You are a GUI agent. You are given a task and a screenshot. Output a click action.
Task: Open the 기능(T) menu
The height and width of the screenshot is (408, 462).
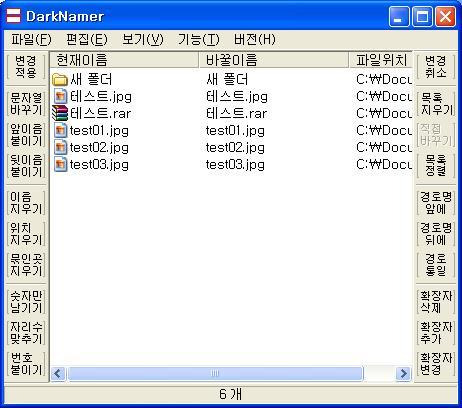[198, 39]
